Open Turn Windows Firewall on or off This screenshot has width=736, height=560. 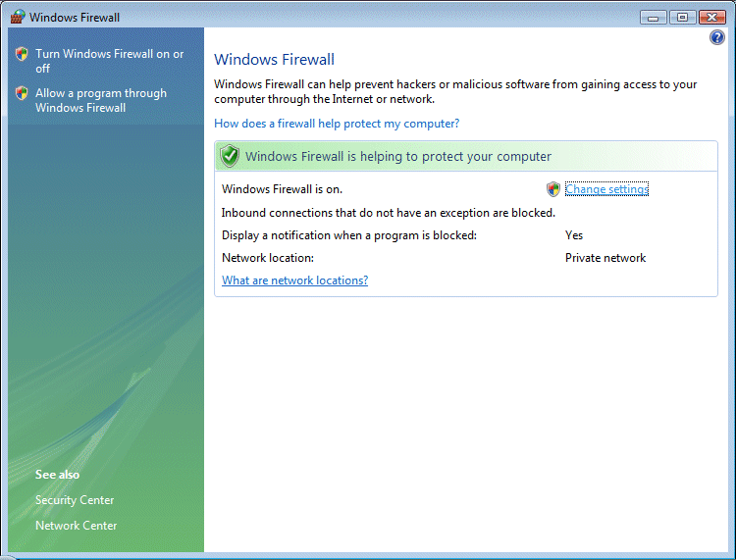point(109,61)
